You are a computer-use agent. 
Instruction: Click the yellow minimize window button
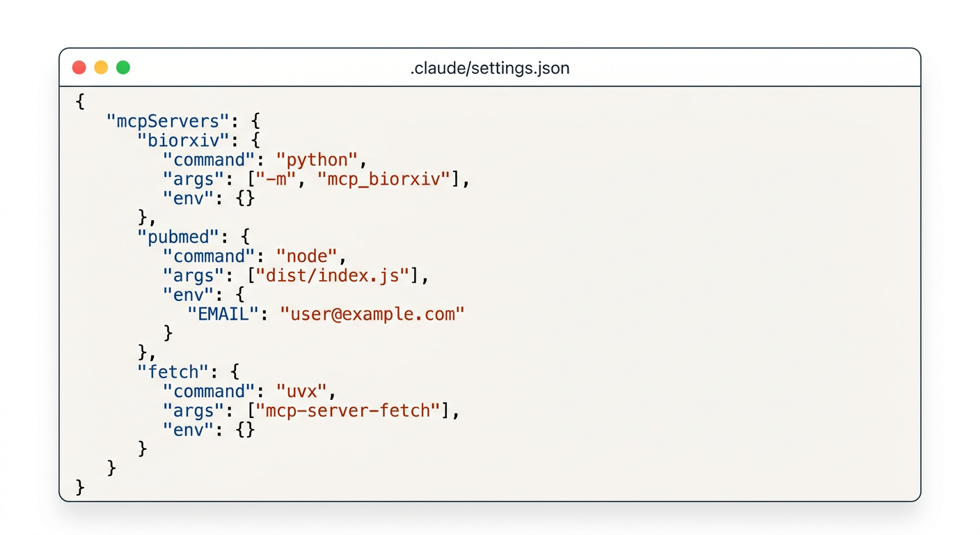click(x=101, y=68)
